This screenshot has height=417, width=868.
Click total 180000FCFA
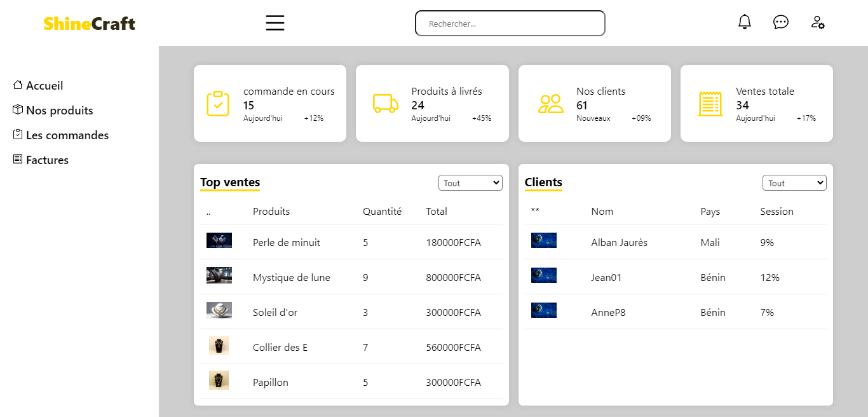pyautogui.click(x=454, y=243)
